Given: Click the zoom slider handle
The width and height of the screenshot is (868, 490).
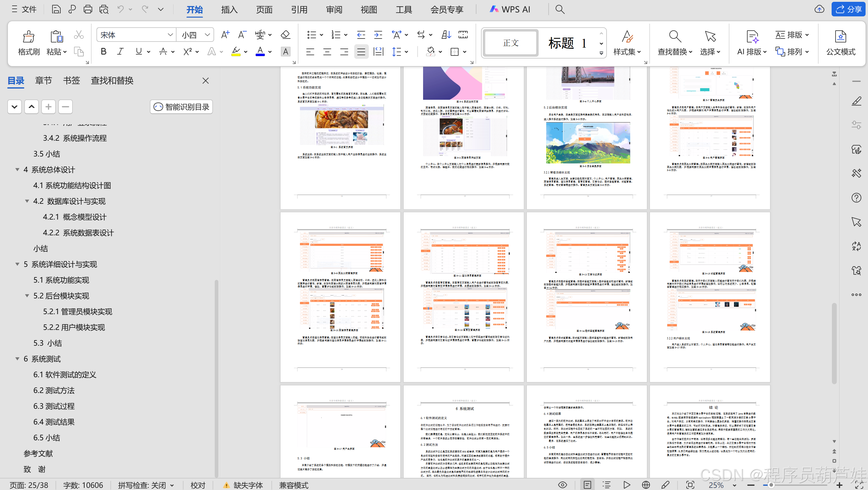Looking at the screenshot, I should click(771, 485).
